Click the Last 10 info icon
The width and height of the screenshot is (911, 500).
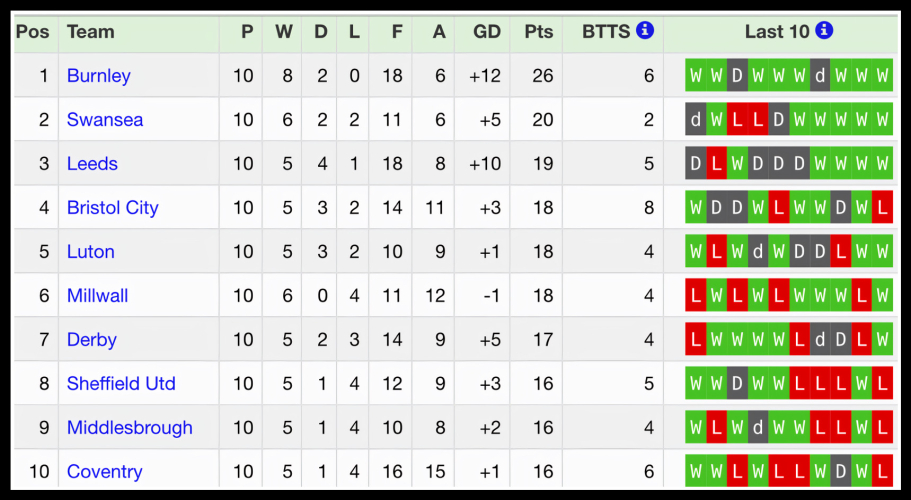tap(824, 31)
